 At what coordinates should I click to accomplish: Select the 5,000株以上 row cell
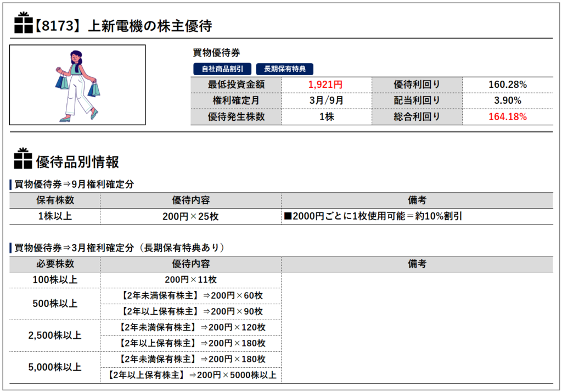pyautogui.click(x=55, y=367)
